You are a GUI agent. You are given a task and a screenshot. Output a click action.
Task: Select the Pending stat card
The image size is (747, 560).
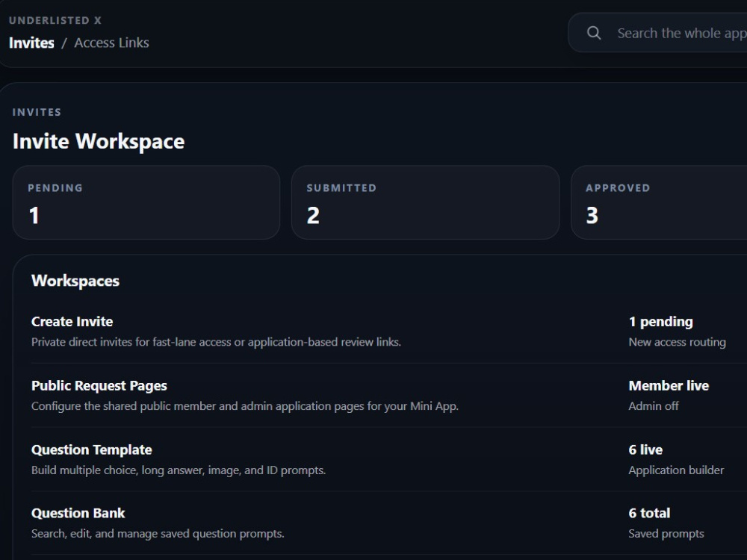[x=146, y=202]
